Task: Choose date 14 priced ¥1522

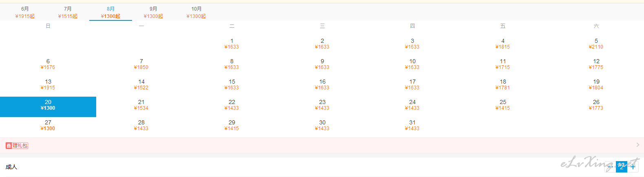Action: coord(141,84)
